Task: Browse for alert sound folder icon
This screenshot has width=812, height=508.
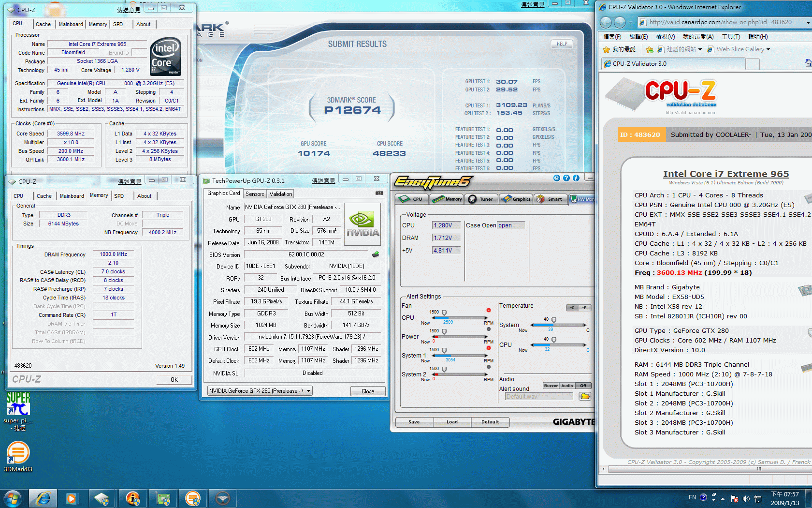Action: pyautogui.click(x=585, y=396)
